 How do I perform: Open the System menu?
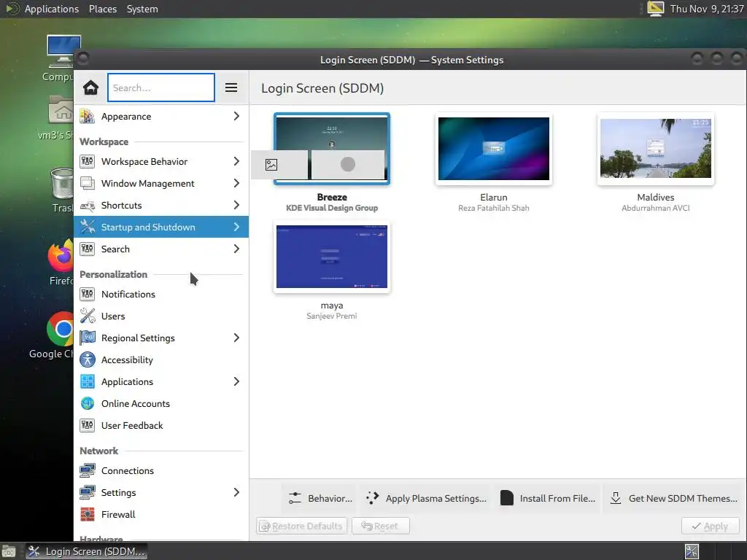tap(142, 9)
